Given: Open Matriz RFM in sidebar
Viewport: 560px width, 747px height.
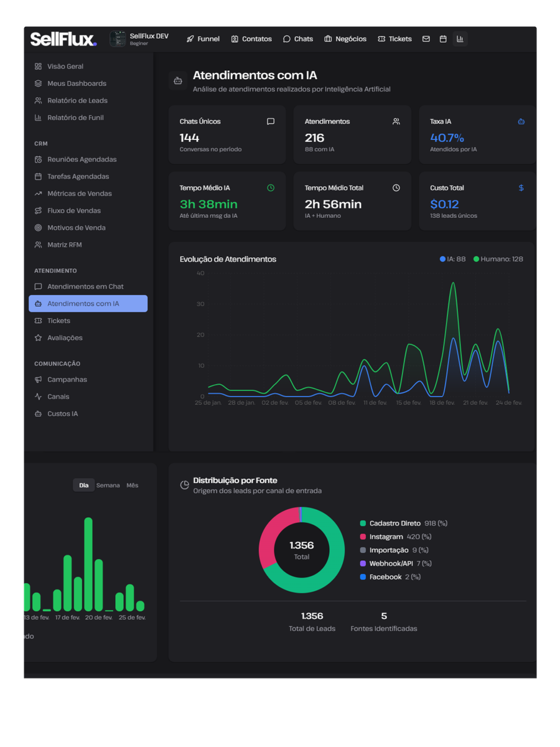Looking at the screenshot, I should click(64, 245).
